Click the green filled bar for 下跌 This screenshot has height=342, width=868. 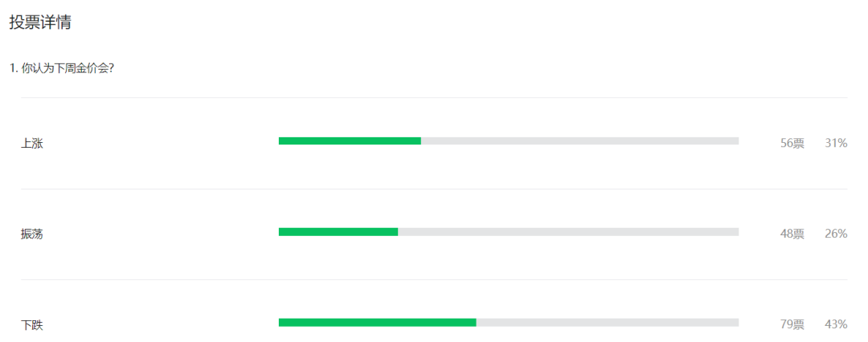378,323
